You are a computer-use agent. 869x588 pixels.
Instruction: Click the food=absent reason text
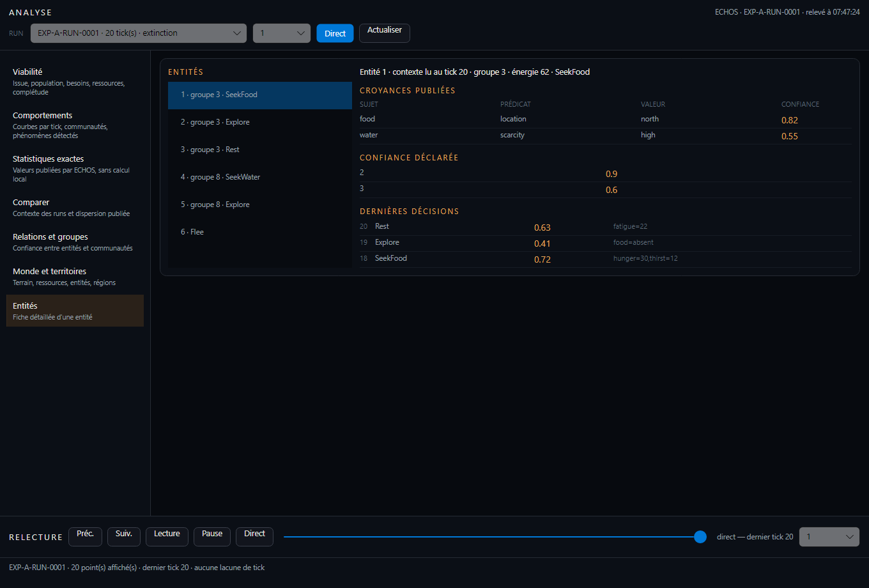coord(633,243)
